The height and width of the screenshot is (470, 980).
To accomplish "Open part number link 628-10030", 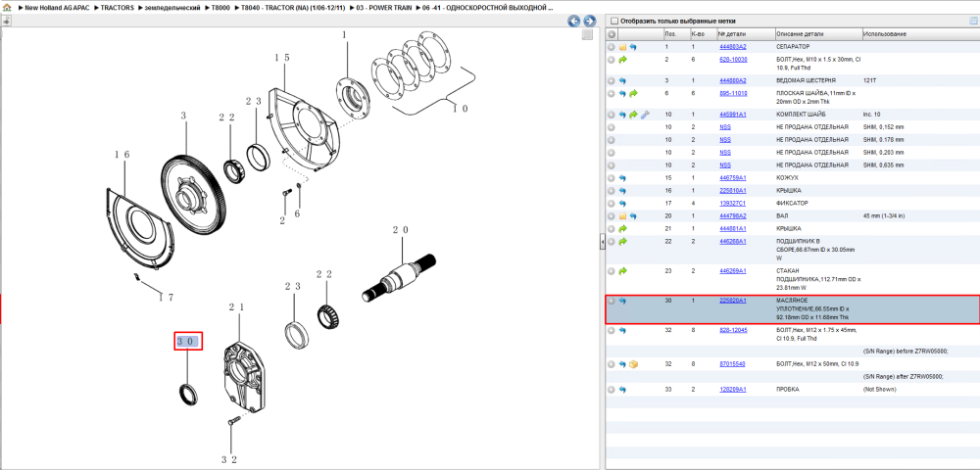I will [733, 60].
